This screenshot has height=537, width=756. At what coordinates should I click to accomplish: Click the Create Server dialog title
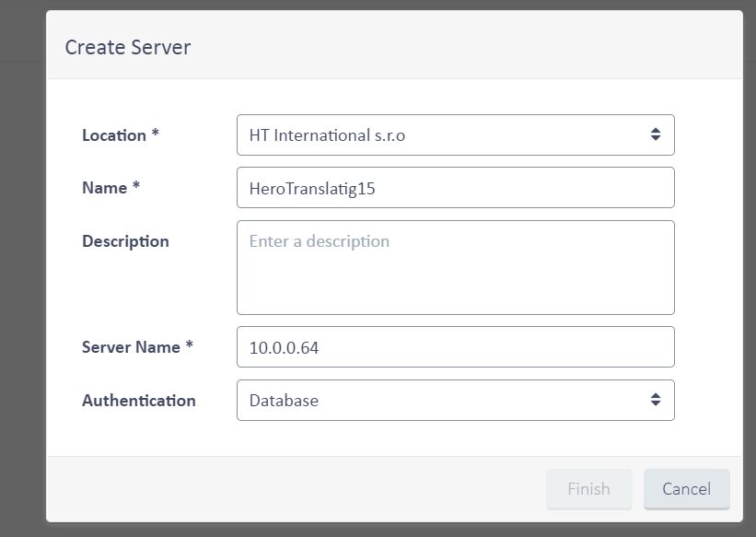[x=128, y=47]
